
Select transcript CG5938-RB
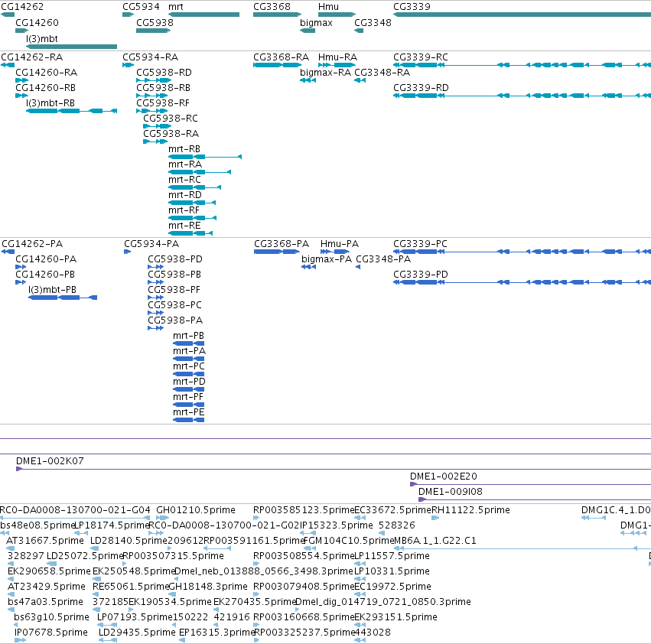pos(152,96)
